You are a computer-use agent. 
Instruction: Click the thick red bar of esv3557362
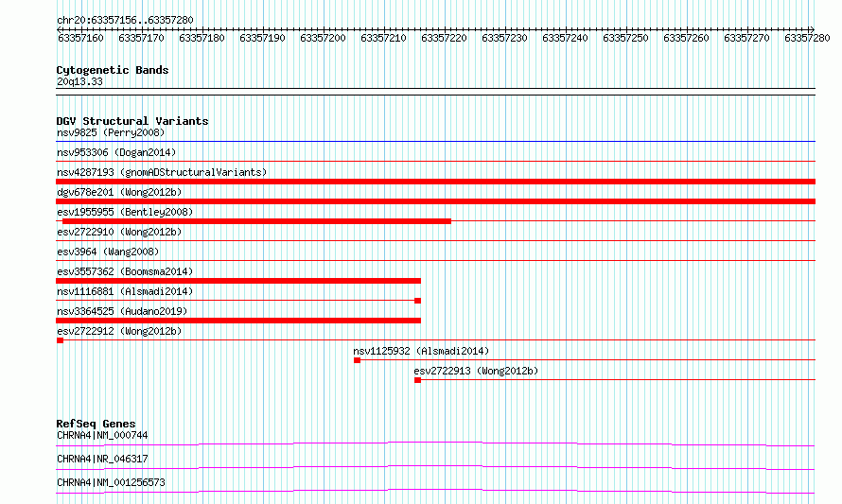click(238, 281)
